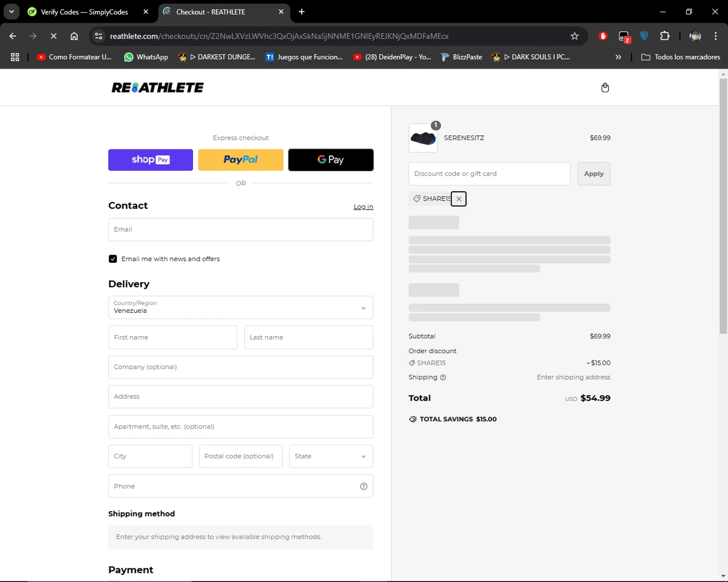Stop page loading with the X button
728x582 pixels.
[x=54, y=36]
